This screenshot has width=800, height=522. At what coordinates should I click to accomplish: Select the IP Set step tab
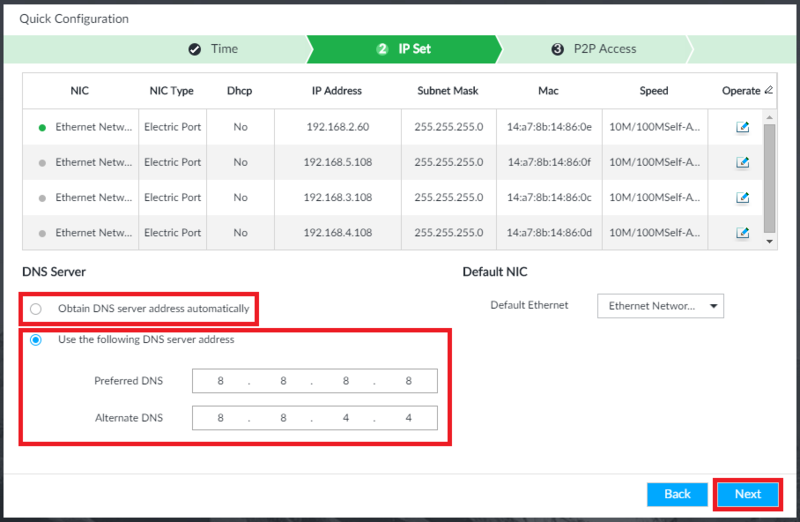pyautogui.click(x=404, y=49)
